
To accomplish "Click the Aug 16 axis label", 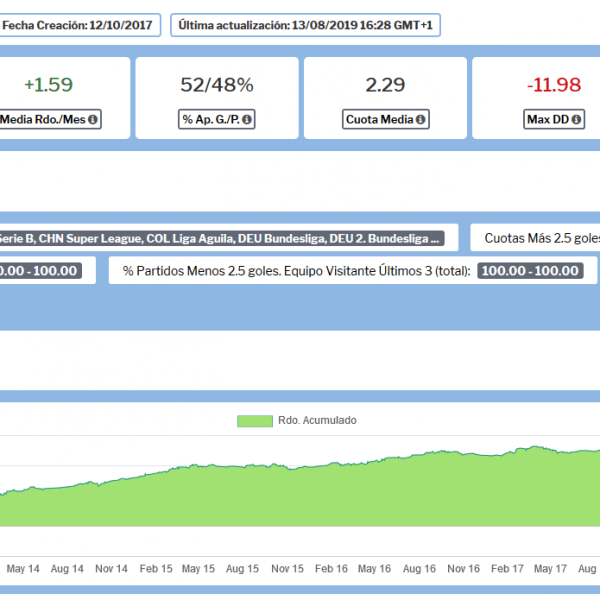I will coord(419,569).
